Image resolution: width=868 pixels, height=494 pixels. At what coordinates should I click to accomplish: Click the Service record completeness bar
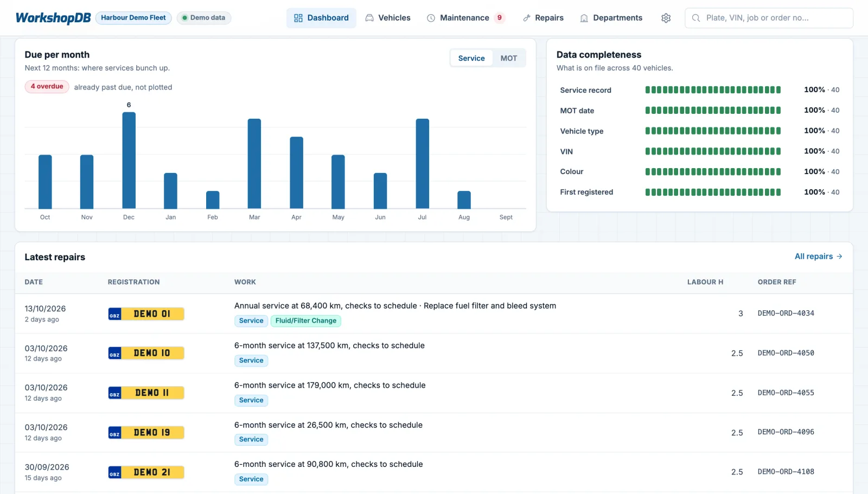713,90
